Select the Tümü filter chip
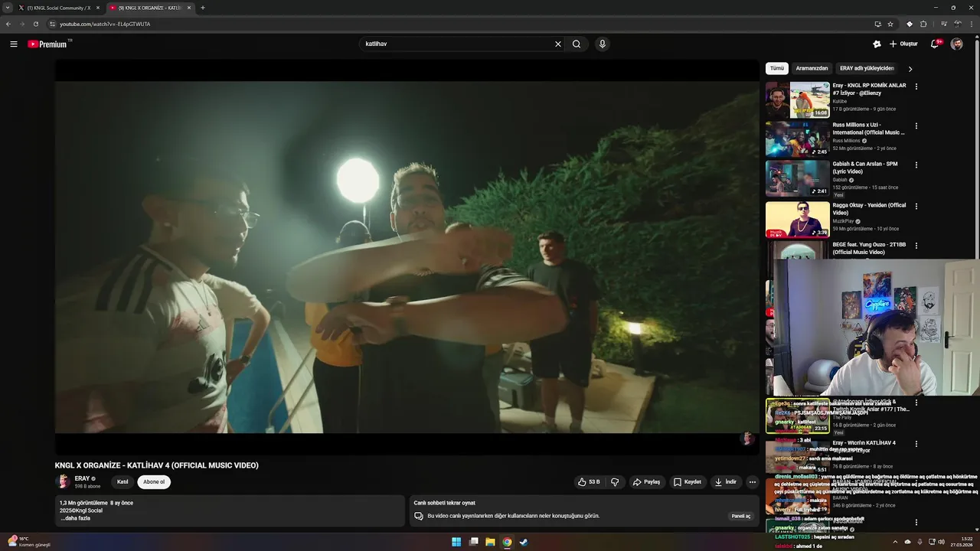 coord(777,68)
